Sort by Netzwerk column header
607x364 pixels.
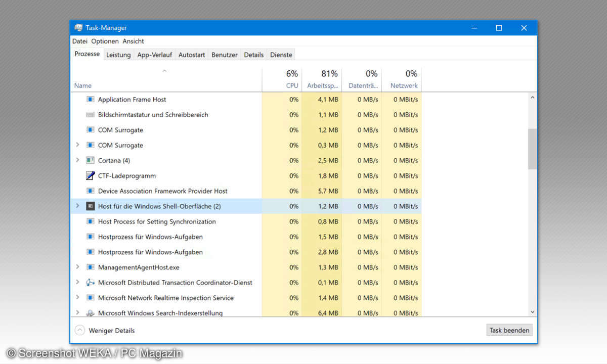tap(402, 80)
